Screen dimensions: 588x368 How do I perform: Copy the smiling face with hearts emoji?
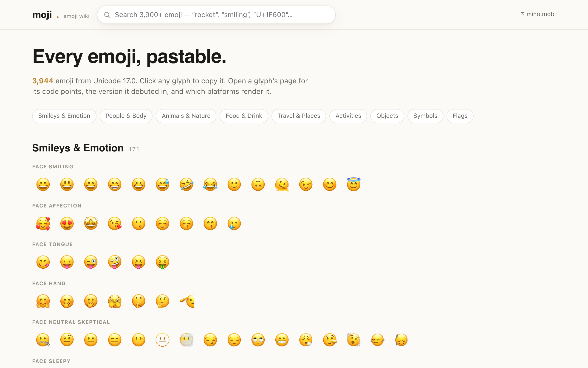[x=43, y=223]
